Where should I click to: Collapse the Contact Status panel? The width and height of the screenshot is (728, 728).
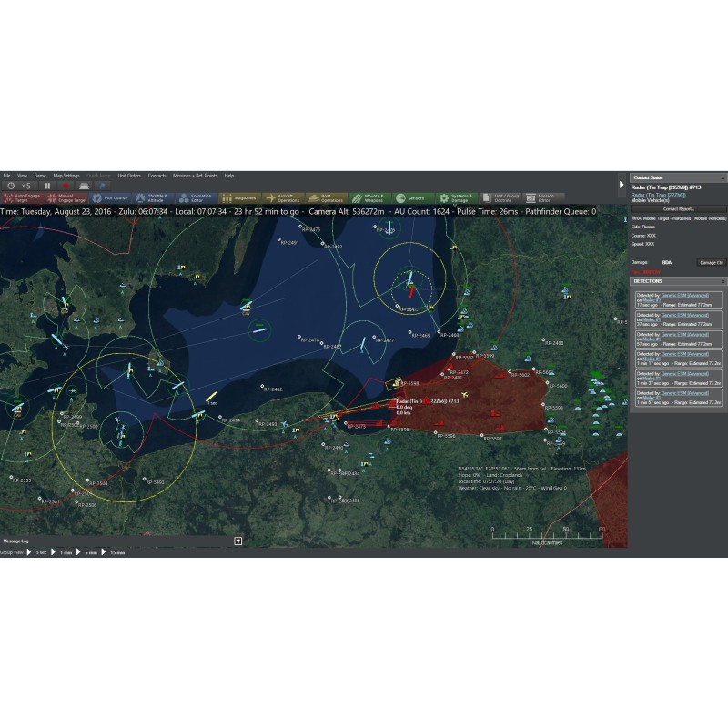pyautogui.click(x=723, y=178)
